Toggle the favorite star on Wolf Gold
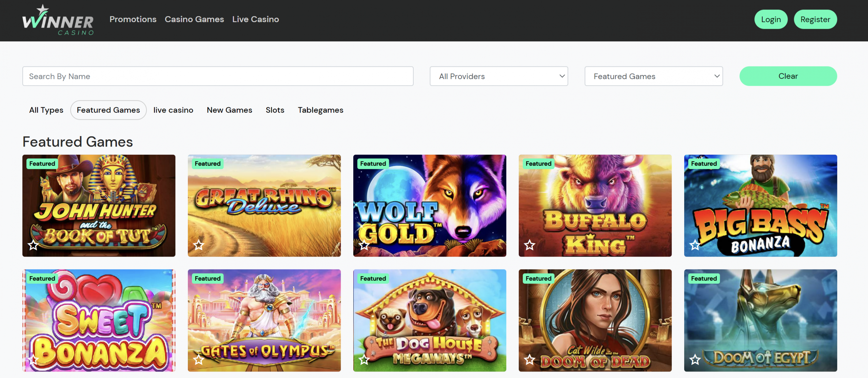Screen dimensions: 868x378 tap(364, 245)
